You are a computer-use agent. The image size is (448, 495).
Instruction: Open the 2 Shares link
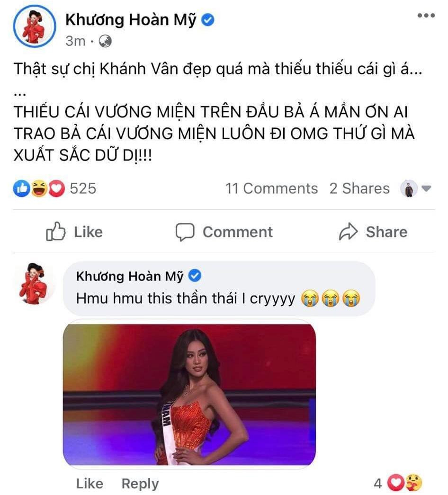pyautogui.click(x=359, y=188)
